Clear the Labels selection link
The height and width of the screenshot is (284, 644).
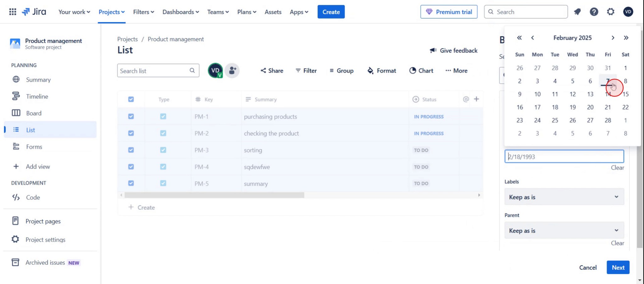[617, 168]
